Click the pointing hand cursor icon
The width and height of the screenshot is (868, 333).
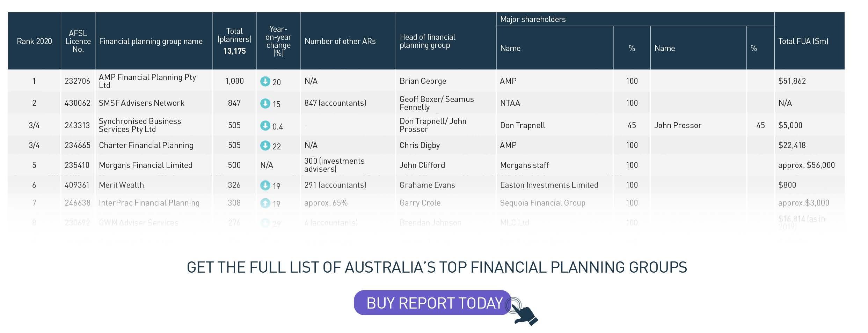525,315
